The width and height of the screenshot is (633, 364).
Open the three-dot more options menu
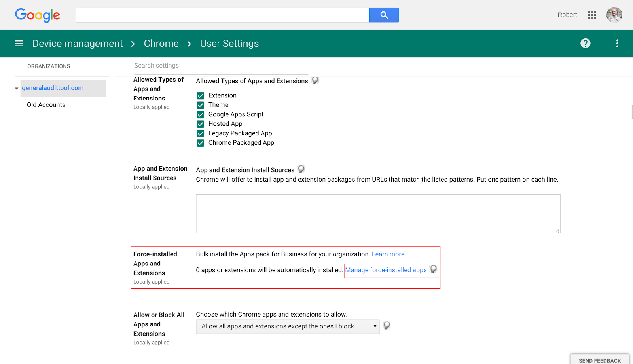(x=617, y=44)
